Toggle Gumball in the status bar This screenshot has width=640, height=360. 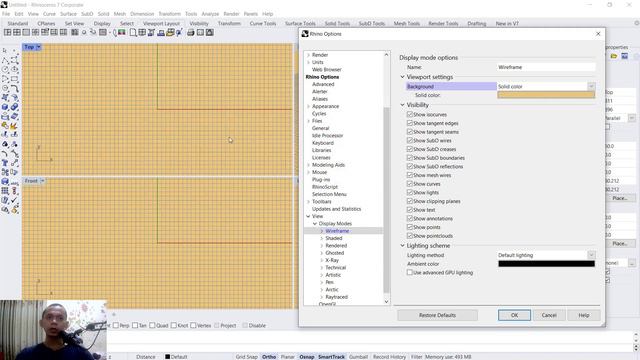[358, 357]
